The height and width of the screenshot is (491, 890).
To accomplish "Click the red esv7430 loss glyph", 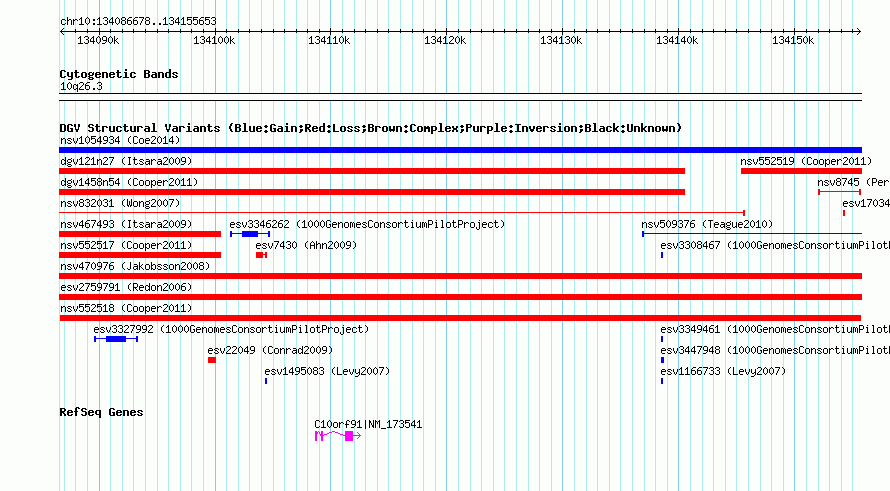I will [261, 255].
